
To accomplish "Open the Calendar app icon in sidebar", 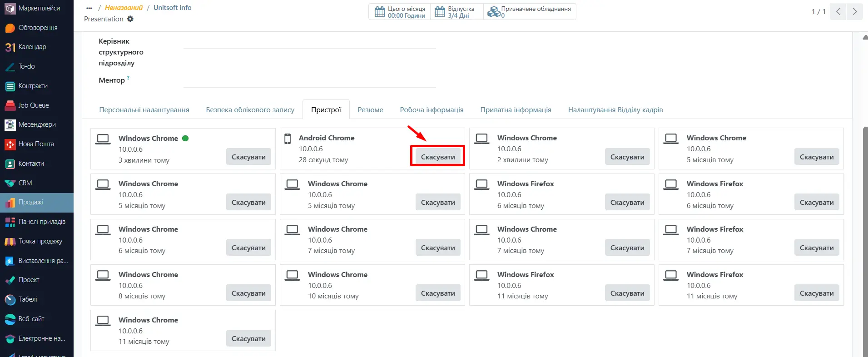I will pyautogui.click(x=10, y=47).
